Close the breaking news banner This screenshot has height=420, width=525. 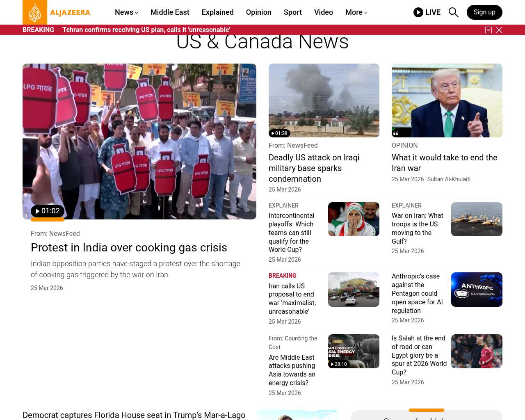499,30
